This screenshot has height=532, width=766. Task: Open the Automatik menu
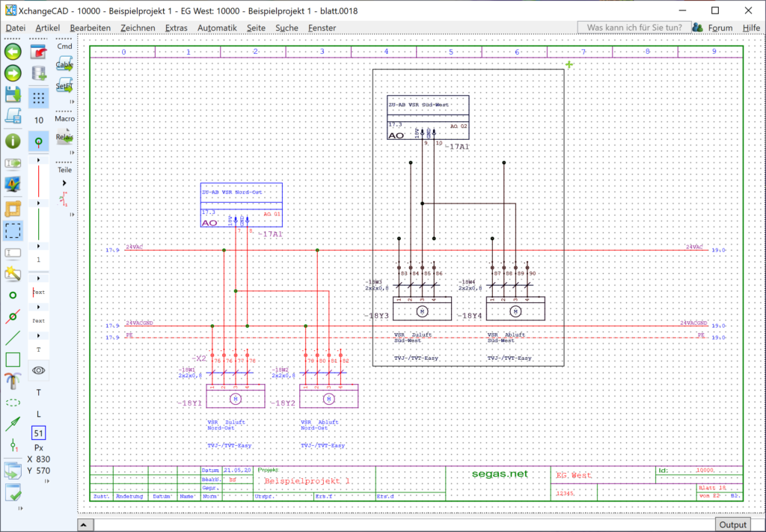click(217, 28)
